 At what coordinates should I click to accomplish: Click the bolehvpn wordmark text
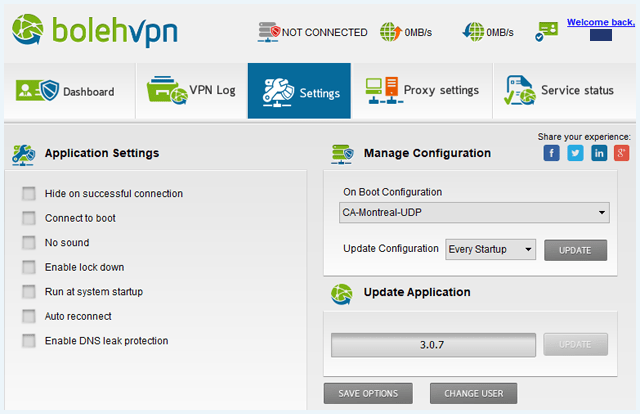[x=115, y=31]
